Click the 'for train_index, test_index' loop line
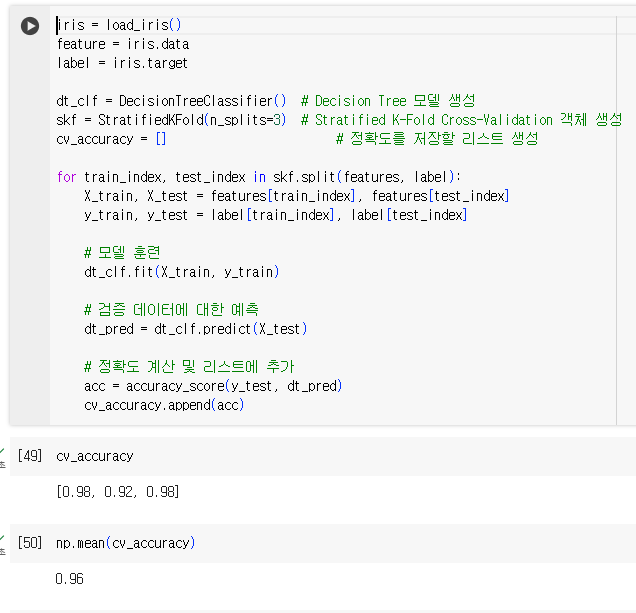The height and width of the screenshot is (613, 636). click(259, 177)
